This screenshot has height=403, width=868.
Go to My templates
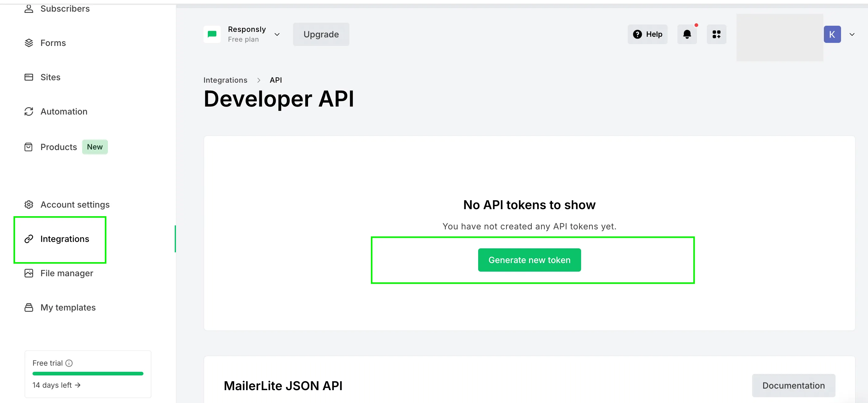68,307
